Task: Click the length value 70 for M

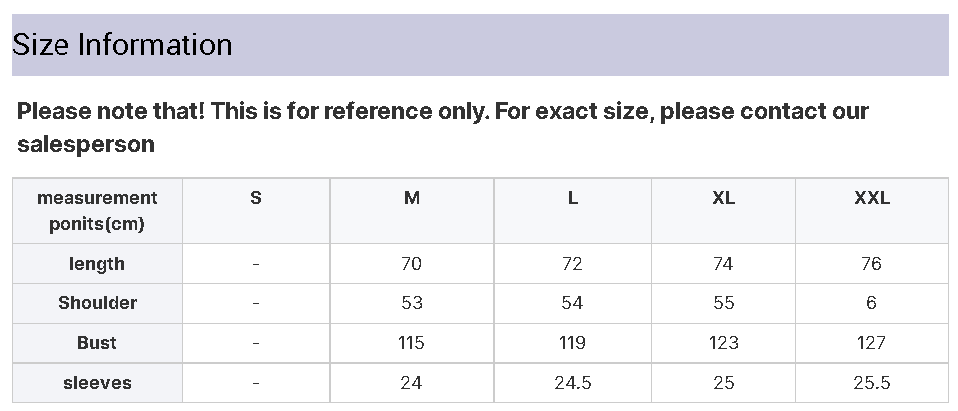Action: (412, 264)
